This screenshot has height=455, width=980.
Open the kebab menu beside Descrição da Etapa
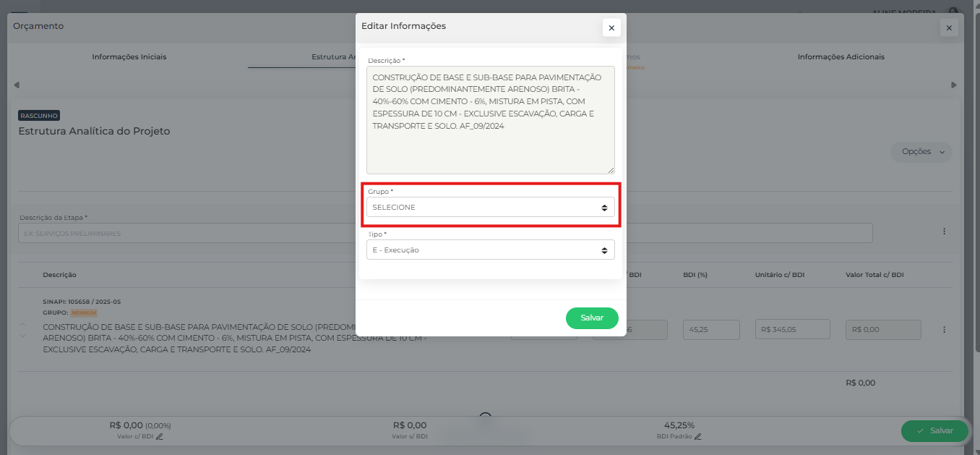click(x=944, y=231)
